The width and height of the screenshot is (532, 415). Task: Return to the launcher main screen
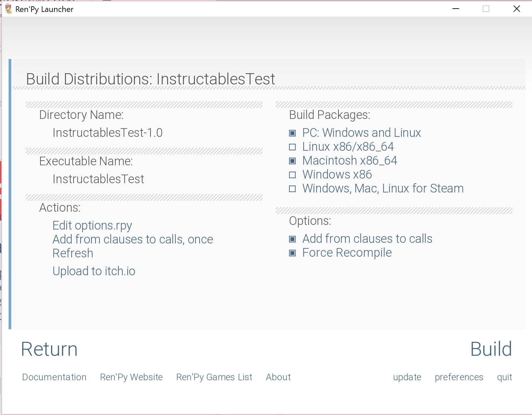point(49,349)
